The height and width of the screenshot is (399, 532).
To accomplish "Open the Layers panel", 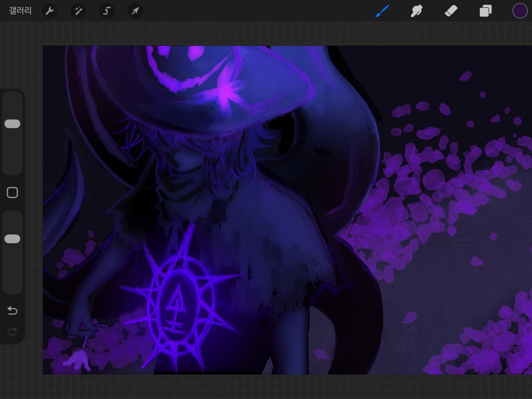I will click(x=485, y=11).
